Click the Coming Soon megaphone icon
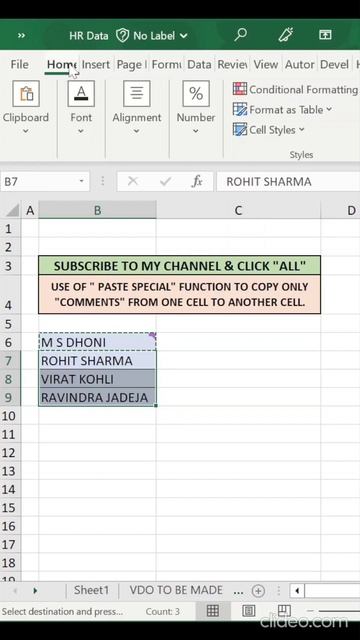Image resolution: width=360 pixels, height=640 pixels. (x=286, y=36)
